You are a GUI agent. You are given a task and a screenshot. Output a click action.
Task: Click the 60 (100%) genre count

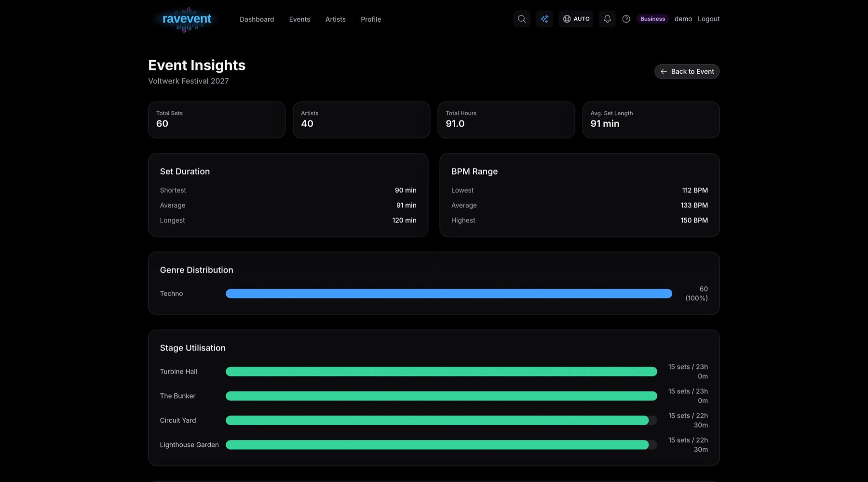pos(697,294)
